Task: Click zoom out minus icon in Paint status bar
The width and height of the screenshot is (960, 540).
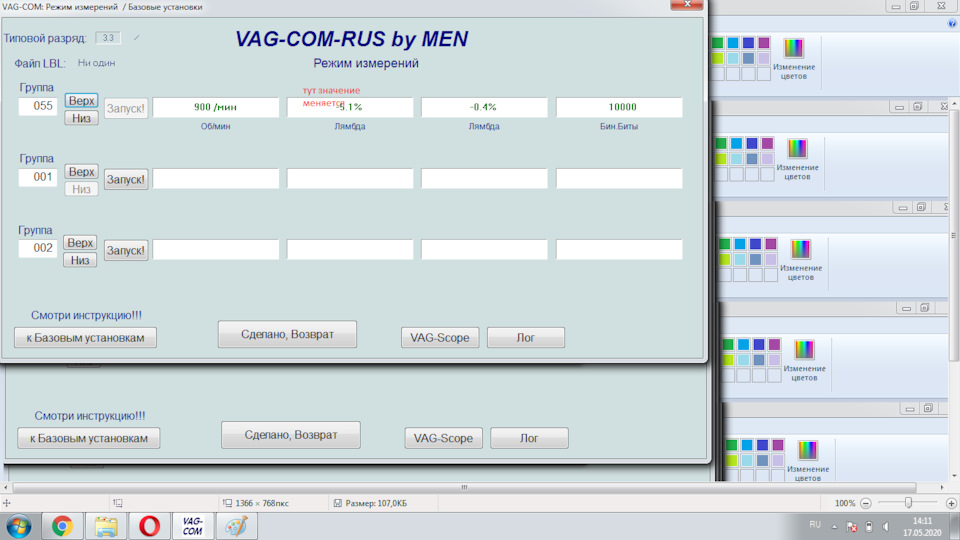Action: pyautogui.click(x=866, y=503)
